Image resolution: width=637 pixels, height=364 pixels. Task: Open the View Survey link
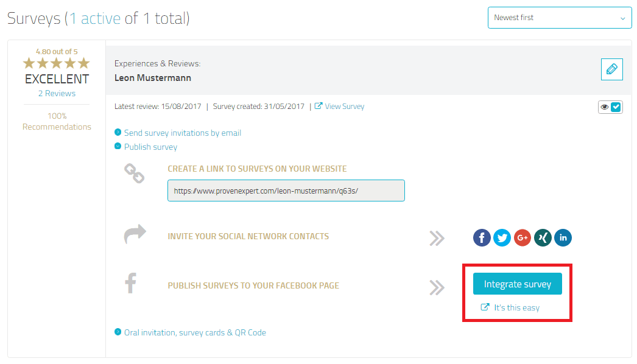(344, 107)
